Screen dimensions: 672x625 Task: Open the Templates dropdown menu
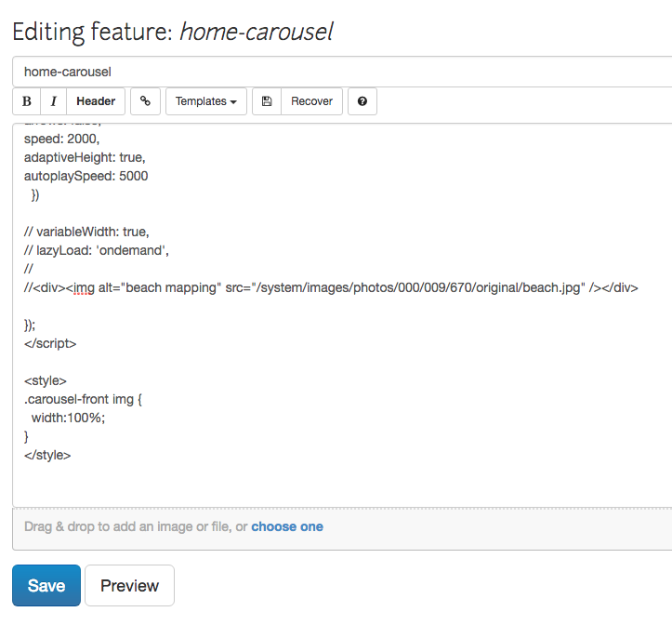click(206, 101)
